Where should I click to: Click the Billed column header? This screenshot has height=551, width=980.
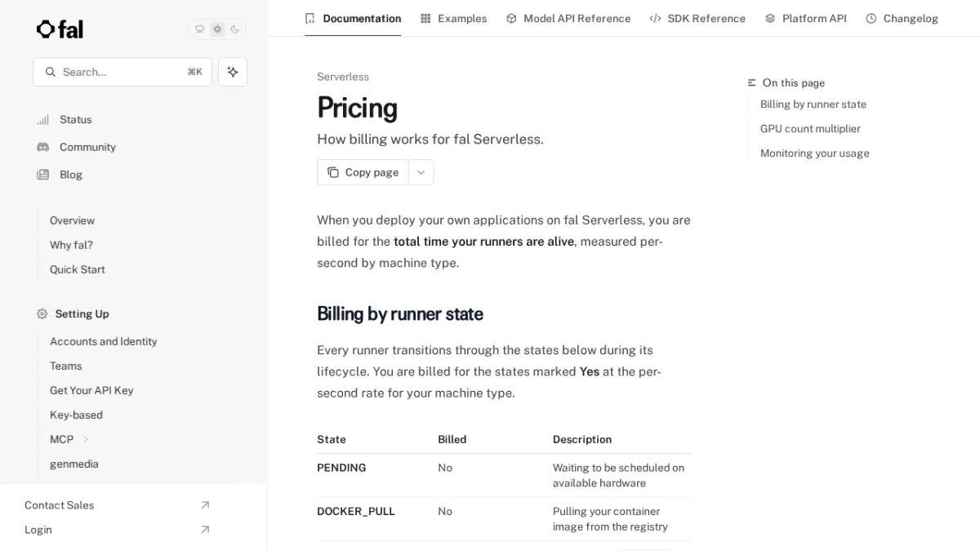(452, 439)
